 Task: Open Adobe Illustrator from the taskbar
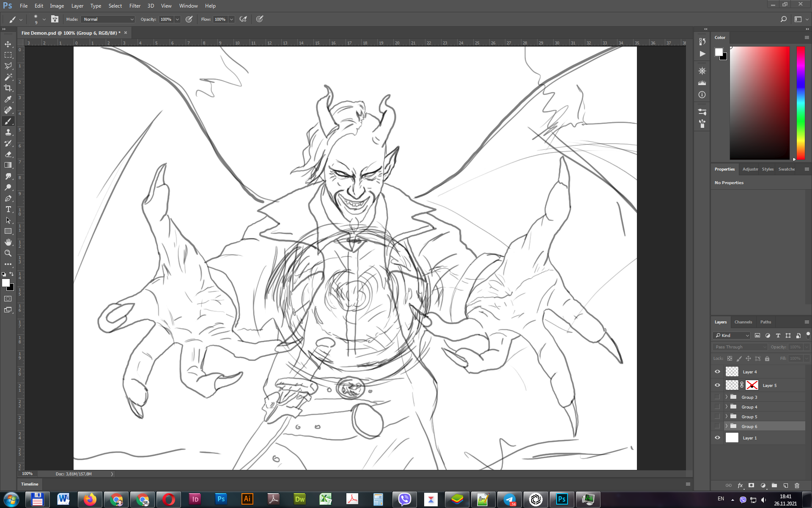click(x=247, y=499)
